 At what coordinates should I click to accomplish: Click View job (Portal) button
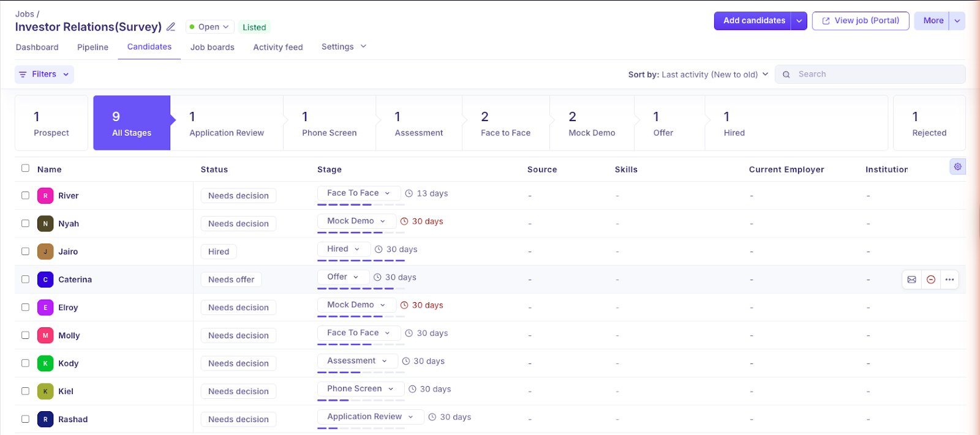tap(861, 21)
